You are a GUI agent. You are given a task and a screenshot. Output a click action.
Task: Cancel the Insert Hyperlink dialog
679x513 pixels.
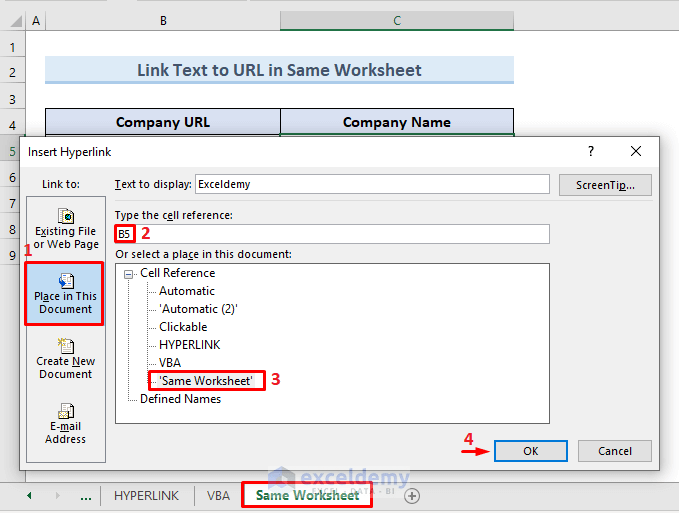tap(614, 451)
